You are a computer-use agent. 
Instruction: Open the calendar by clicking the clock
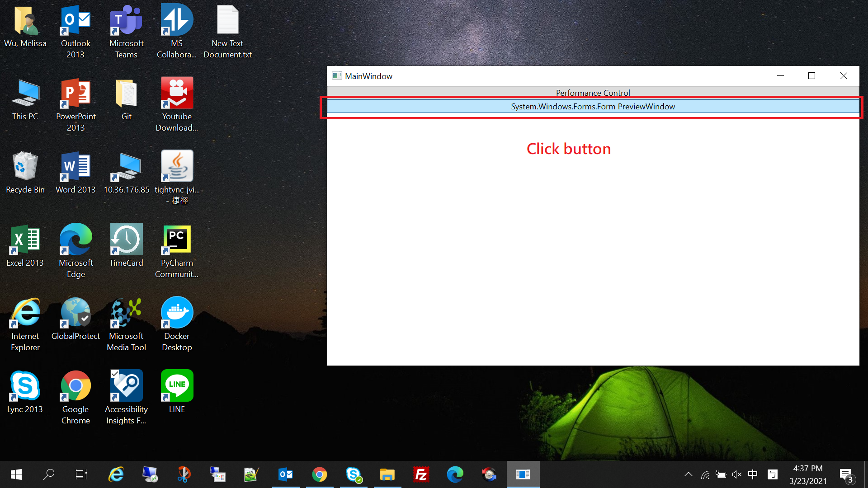(x=807, y=474)
